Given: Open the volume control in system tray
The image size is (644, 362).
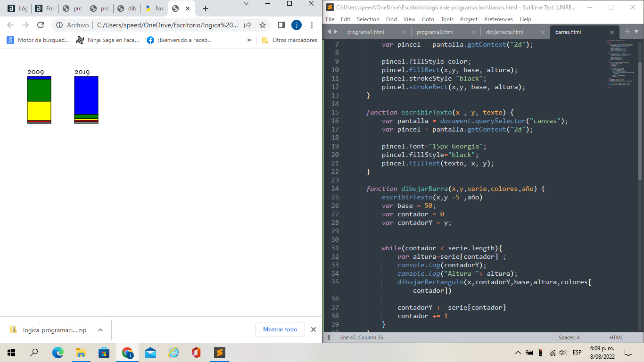Looking at the screenshot, I should point(563,352).
